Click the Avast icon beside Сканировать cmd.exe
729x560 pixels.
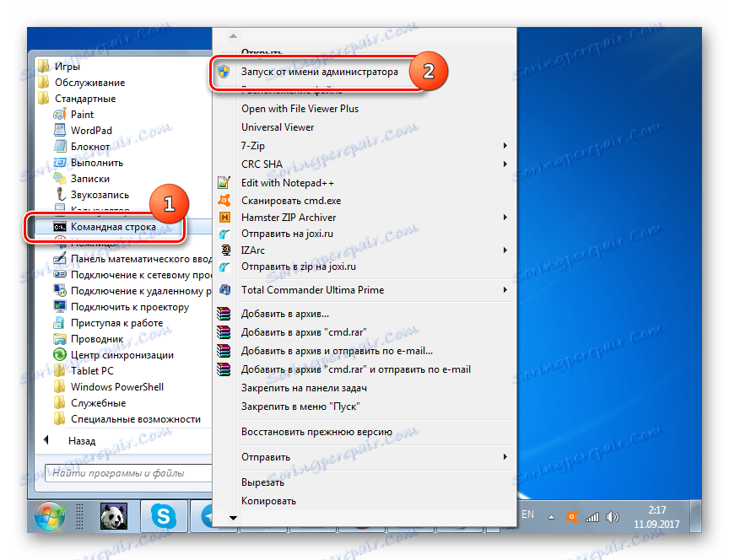224,200
